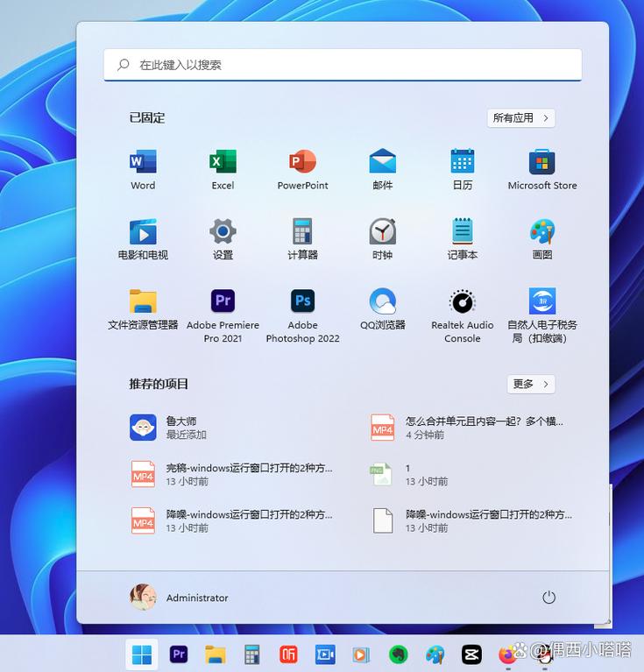
Task: Open 自然人电子税务局（扣缴端）
Action: click(x=542, y=316)
